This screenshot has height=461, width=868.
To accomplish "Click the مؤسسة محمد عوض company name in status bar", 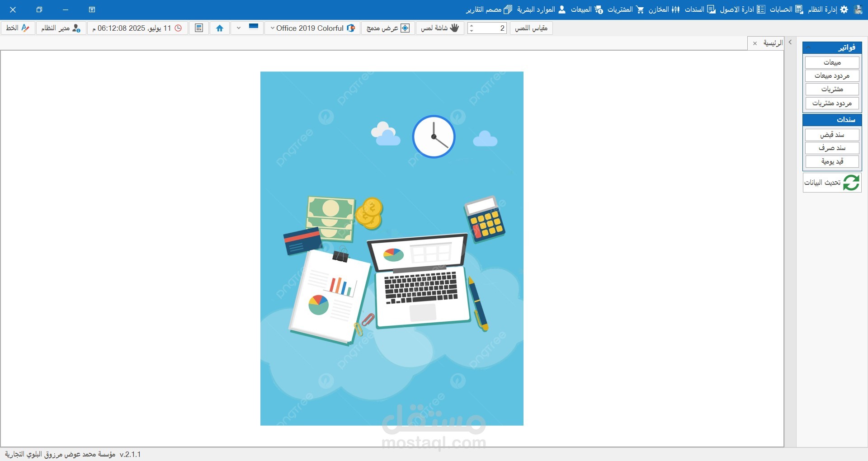I will click(x=60, y=454).
